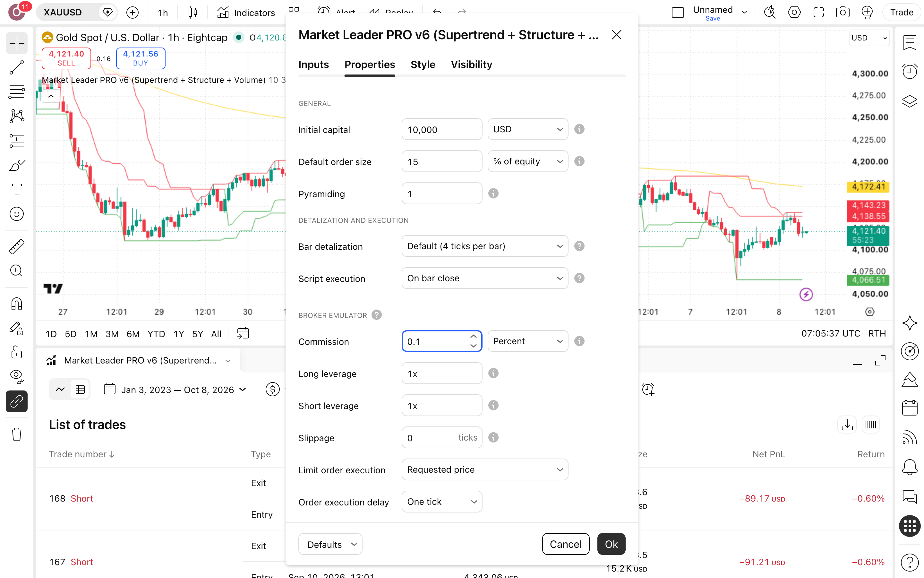Click the go-to-date calendar icon
The width and height of the screenshot is (924, 578).
pyautogui.click(x=243, y=333)
